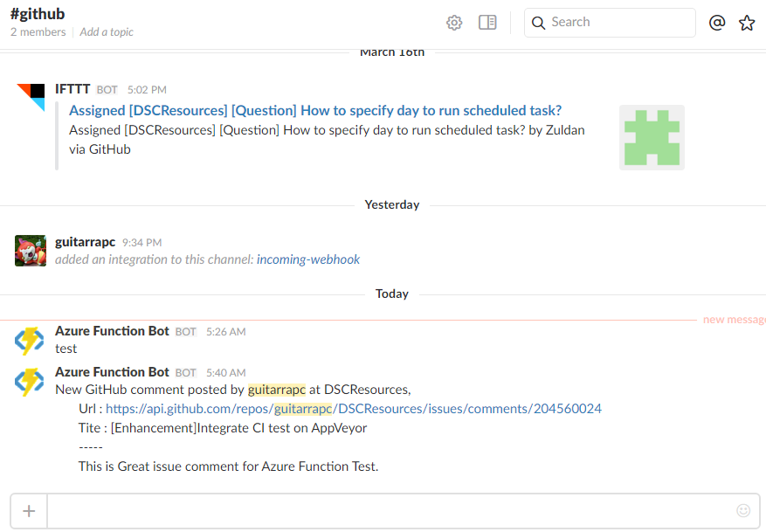The height and width of the screenshot is (532, 766).
Task: Click the 9:34 PM timestamp
Action: pos(141,243)
